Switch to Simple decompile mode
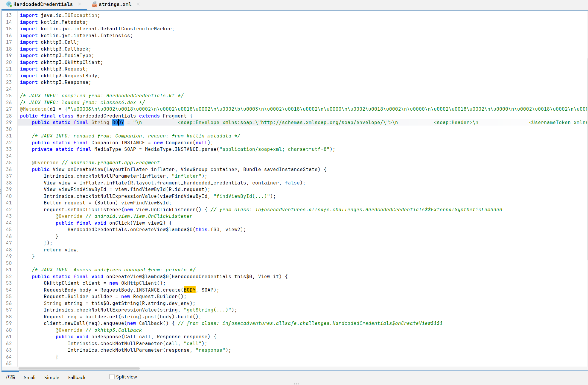Screen dimensions: 588x385 tap(52, 377)
